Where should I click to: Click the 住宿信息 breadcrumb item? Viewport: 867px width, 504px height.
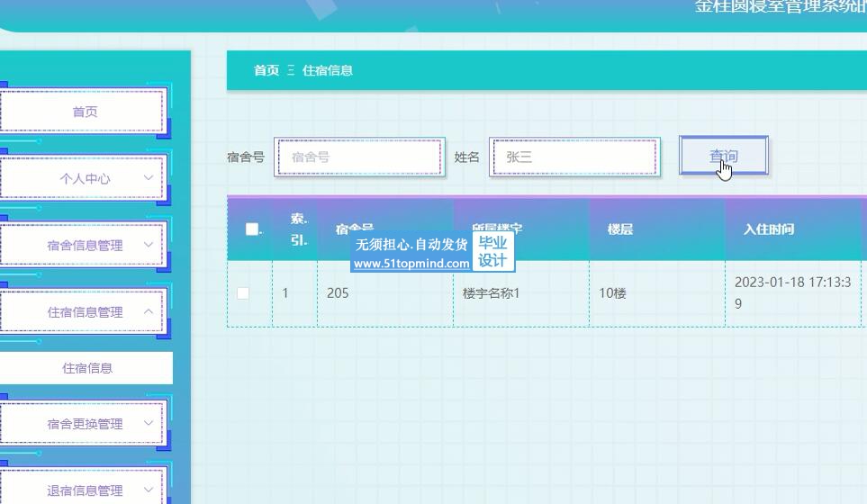(x=328, y=70)
